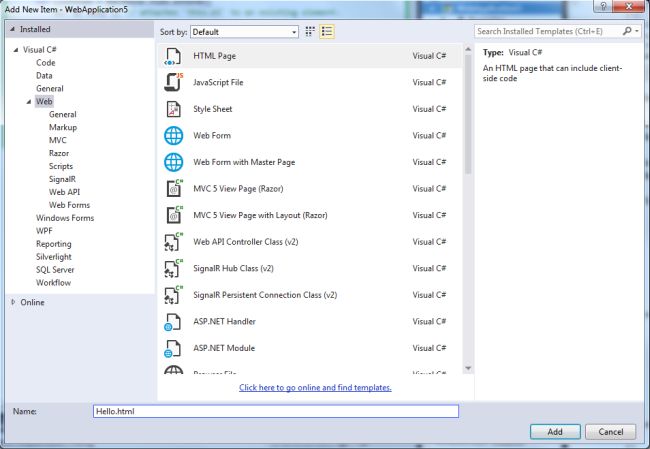Select the Style Sheet template icon
Image resolution: width=650 pixels, height=449 pixels.
(x=173, y=109)
